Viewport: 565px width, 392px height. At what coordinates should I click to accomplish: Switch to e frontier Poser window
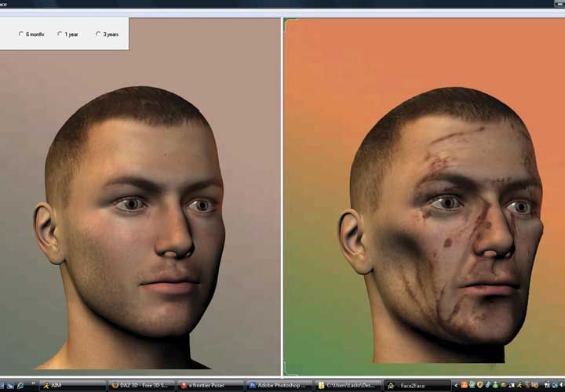click(210, 386)
